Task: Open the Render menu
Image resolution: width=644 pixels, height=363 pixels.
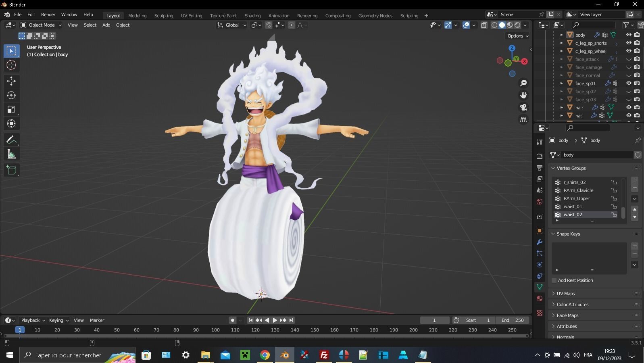Action: tap(48, 15)
